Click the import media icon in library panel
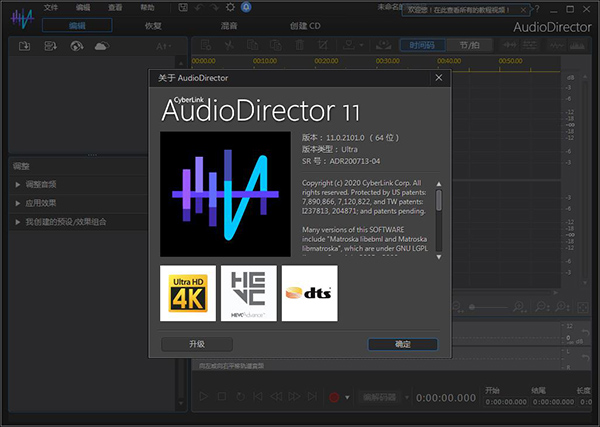Screen dimensions: 600x427 click(24, 46)
